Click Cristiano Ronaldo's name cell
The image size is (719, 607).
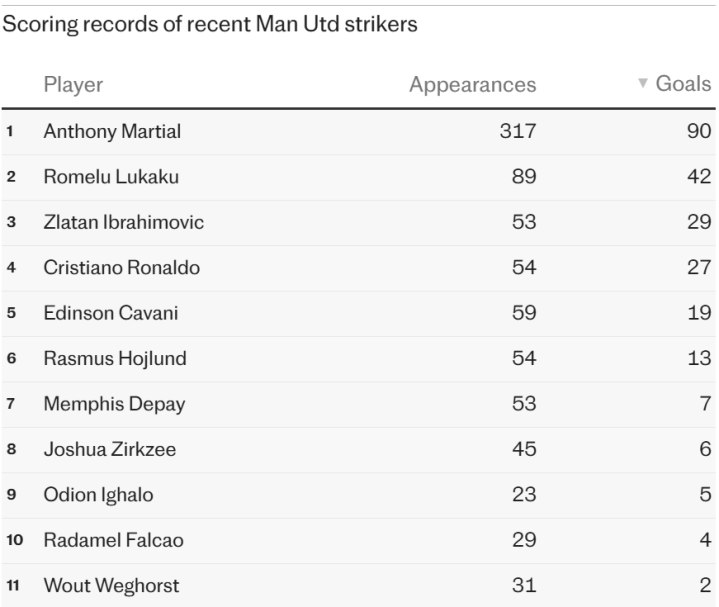tap(122, 267)
